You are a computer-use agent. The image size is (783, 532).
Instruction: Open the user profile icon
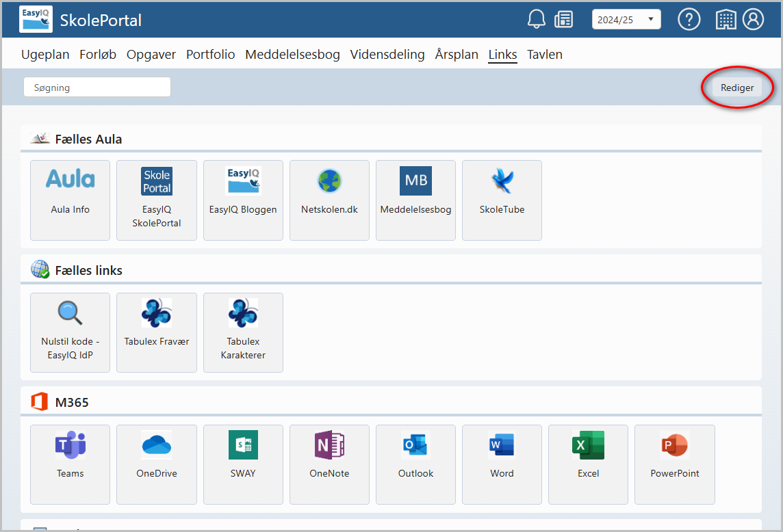753,19
